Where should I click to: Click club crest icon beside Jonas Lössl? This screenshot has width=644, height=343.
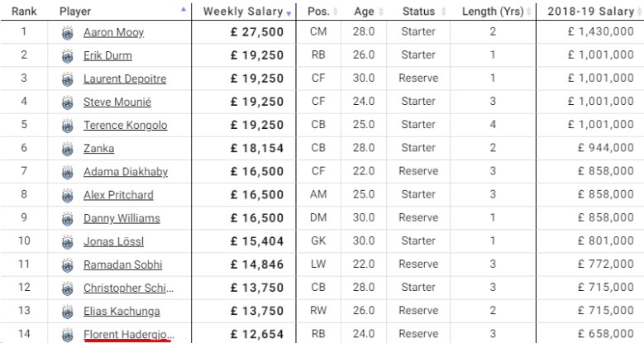[x=67, y=242]
